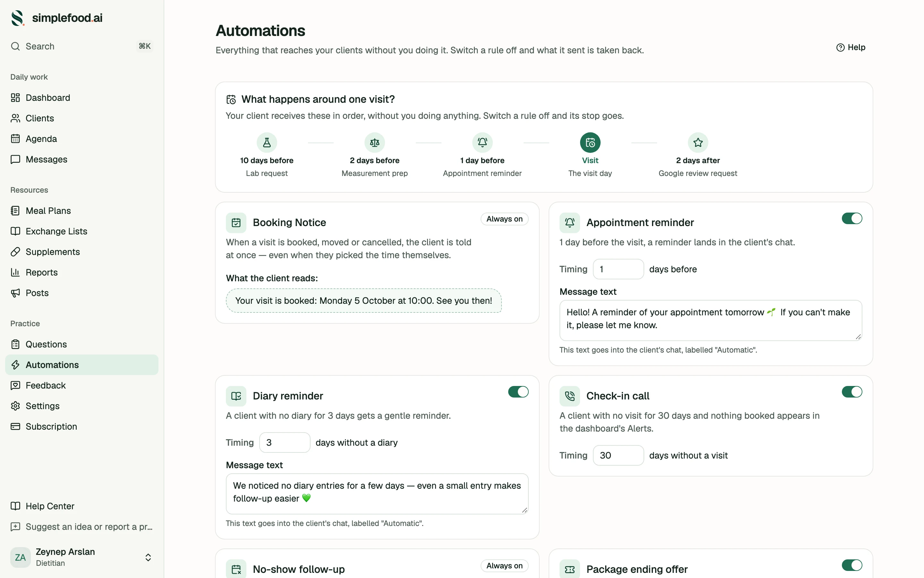Click the search magnifier icon in sidebar

pos(15,46)
